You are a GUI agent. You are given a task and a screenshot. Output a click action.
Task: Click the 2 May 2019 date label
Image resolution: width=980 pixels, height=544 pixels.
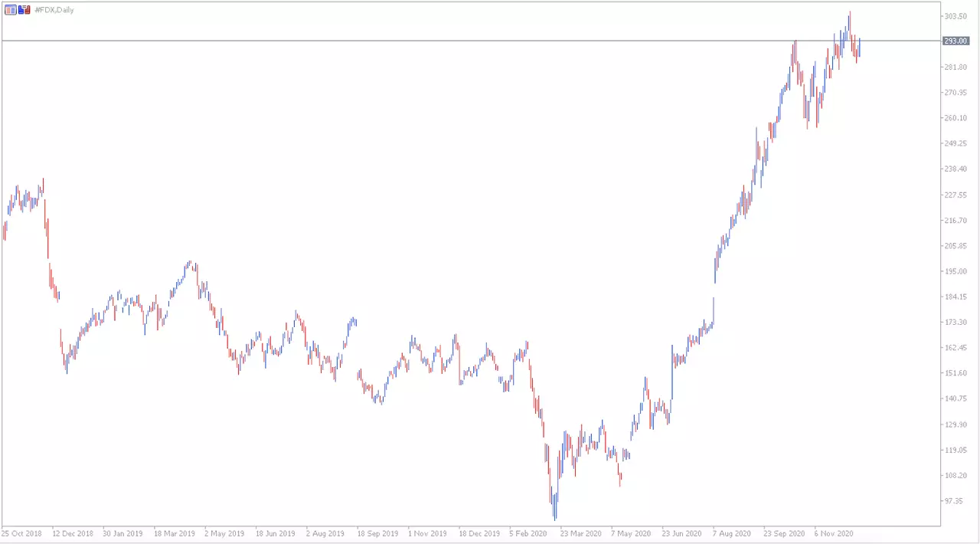coord(224,533)
